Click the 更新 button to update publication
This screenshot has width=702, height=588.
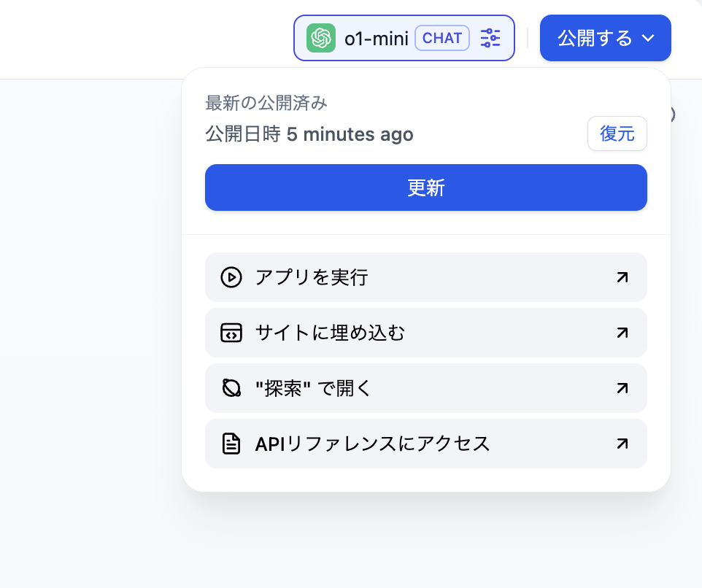tap(426, 187)
